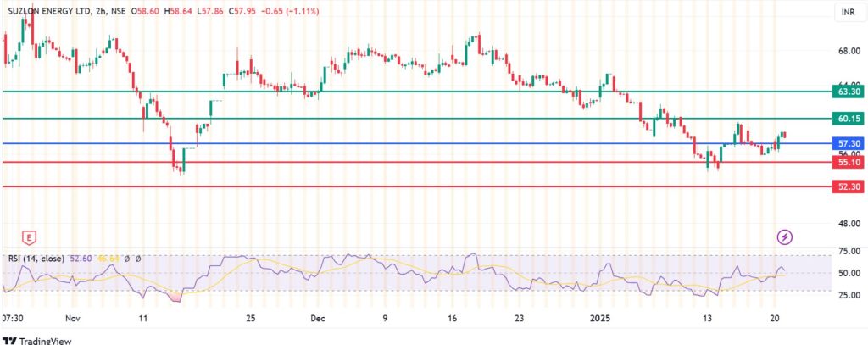Open the INR currency selector
Viewport: 868px width, 345px height.
coord(844,13)
